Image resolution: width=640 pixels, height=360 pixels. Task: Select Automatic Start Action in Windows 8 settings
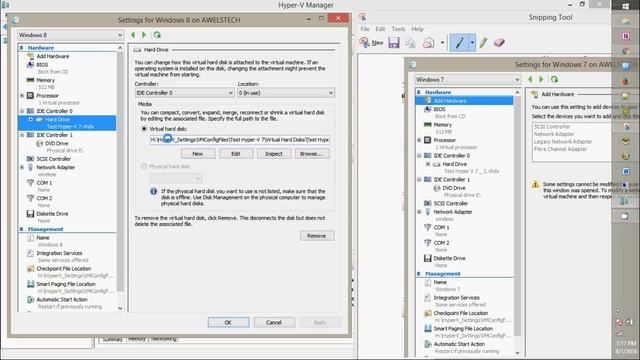tap(62, 300)
